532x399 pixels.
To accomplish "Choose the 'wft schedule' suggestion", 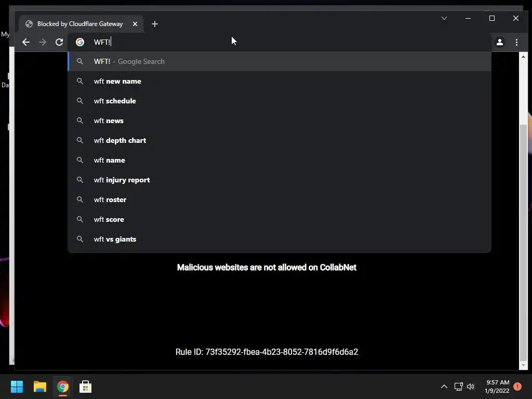I will coord(280,101).
